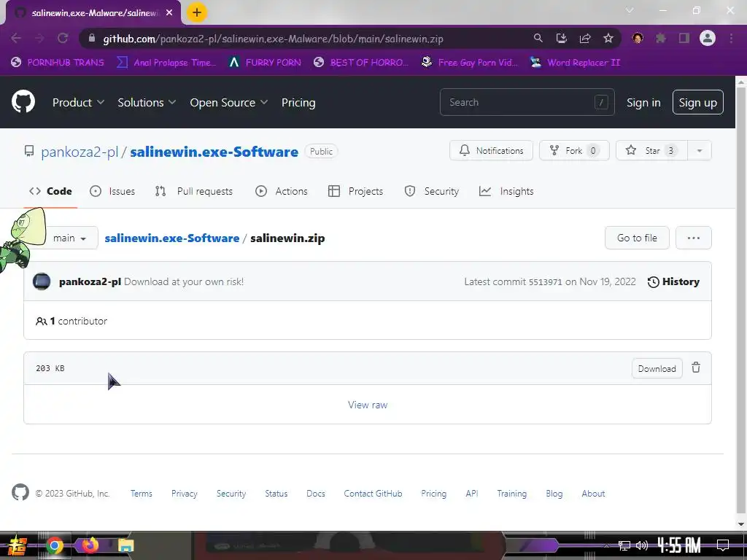Open the volume icon in system tray
Image resolution: width=747 pixels, height=560 pixels.
[x=642, y=545]
